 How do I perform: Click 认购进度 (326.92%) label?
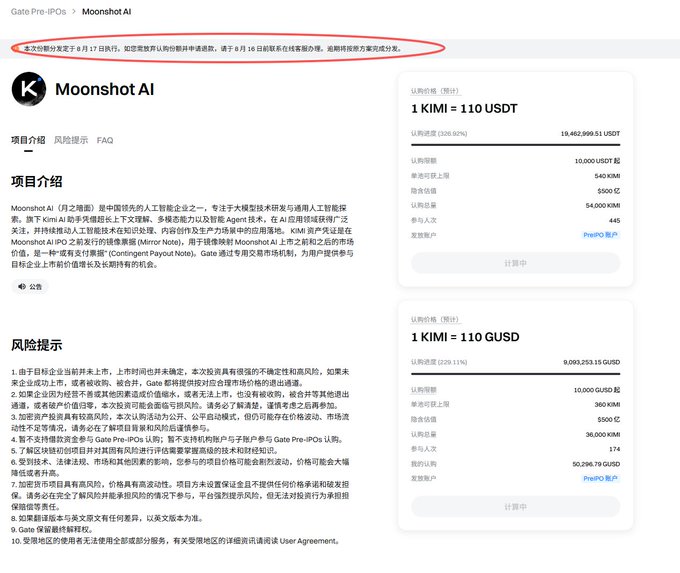pyautogui.click(x=439, y=134)
